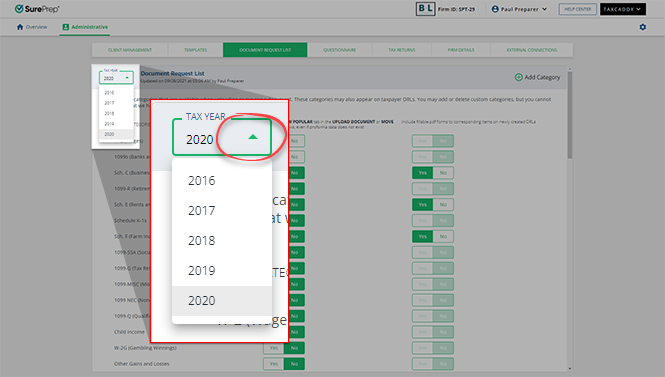Set Sch. F row fillable pdf toggle to No

[443, 236]
